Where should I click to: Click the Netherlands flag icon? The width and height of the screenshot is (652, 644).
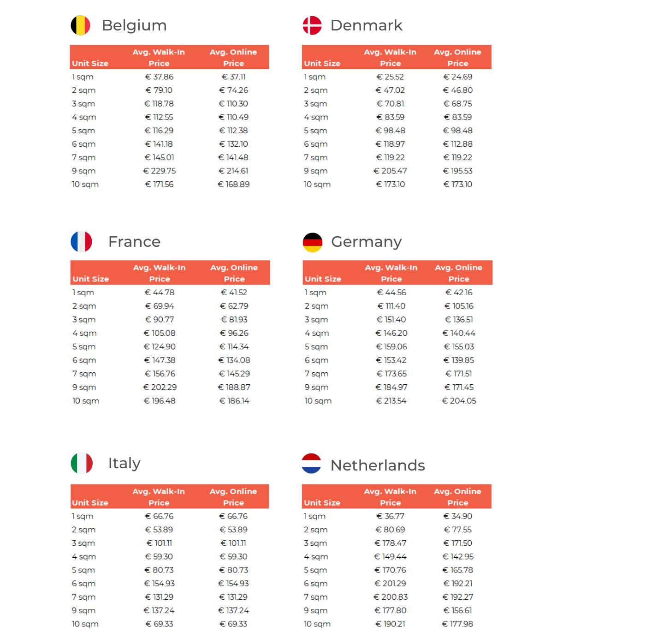coord(311,464)
